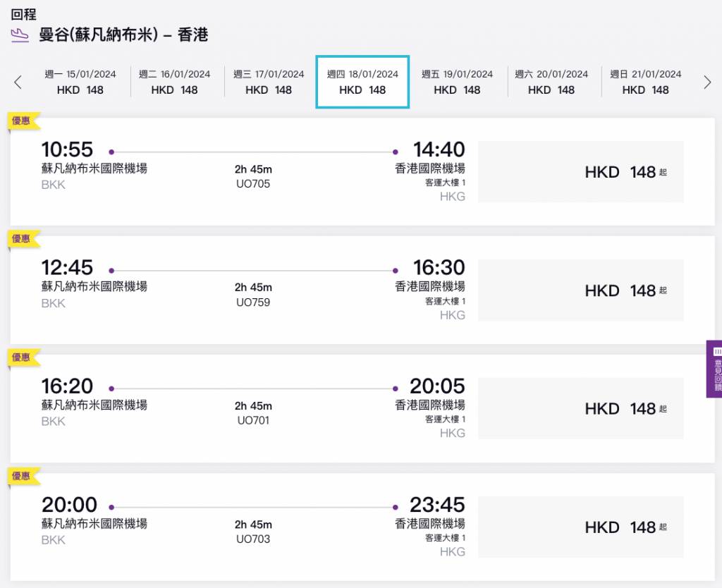Choose HKD 148 fare for flight UO759
Screen dimensions: 722x588
pyautogui.click(x=580, y=290)
